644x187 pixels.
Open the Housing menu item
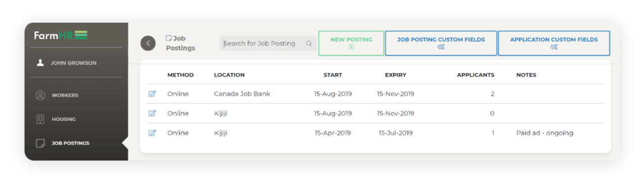pos(63,119)
